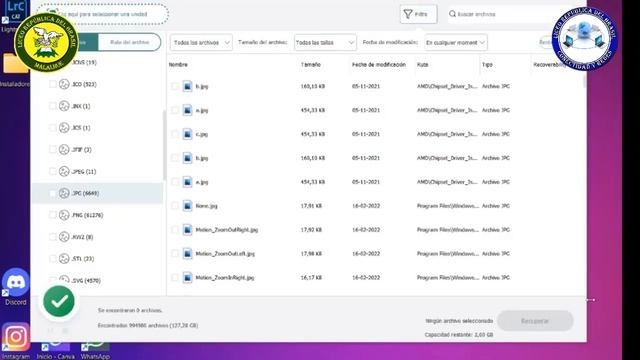Screen dimensions: 640x360
Task: Sort by the Tipo column header
Action: pyautogui.click(x=487, y=64)
